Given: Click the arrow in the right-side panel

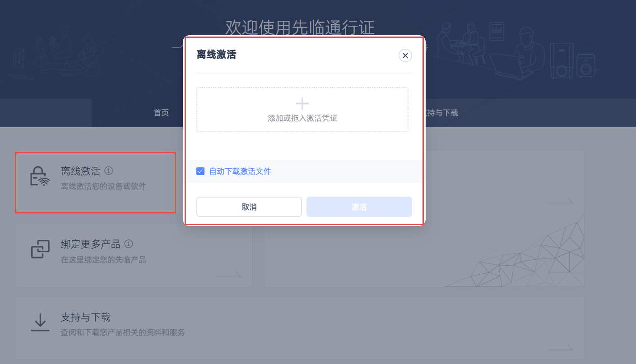Looking at the screenshot, I should pyautogui.click(x=560, y=201).
